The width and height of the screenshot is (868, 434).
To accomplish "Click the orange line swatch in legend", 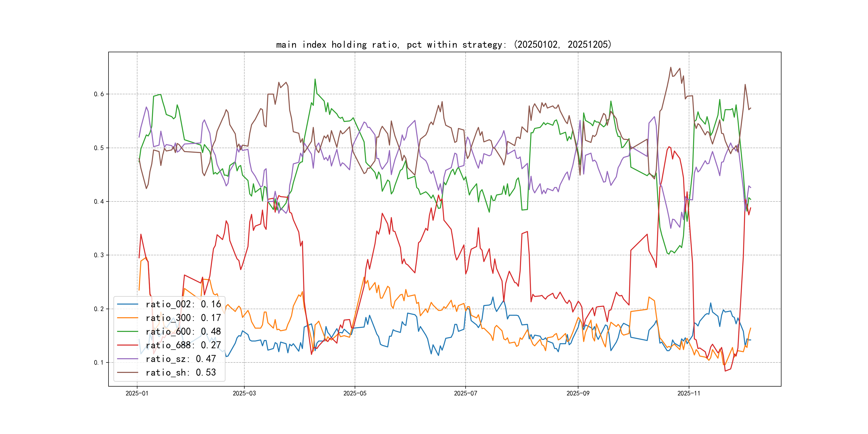I will coord(128,318).
